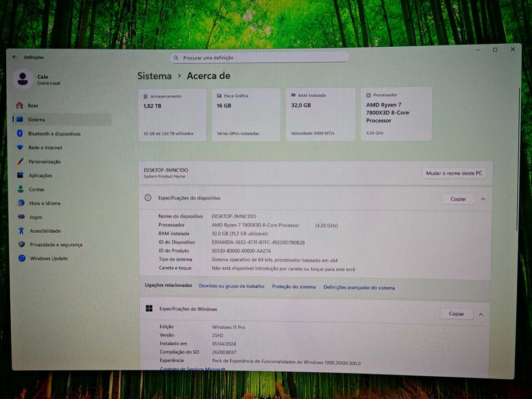532x399 pixels.
Task: Click the ID do Dispositivo value
Action: 258,242
